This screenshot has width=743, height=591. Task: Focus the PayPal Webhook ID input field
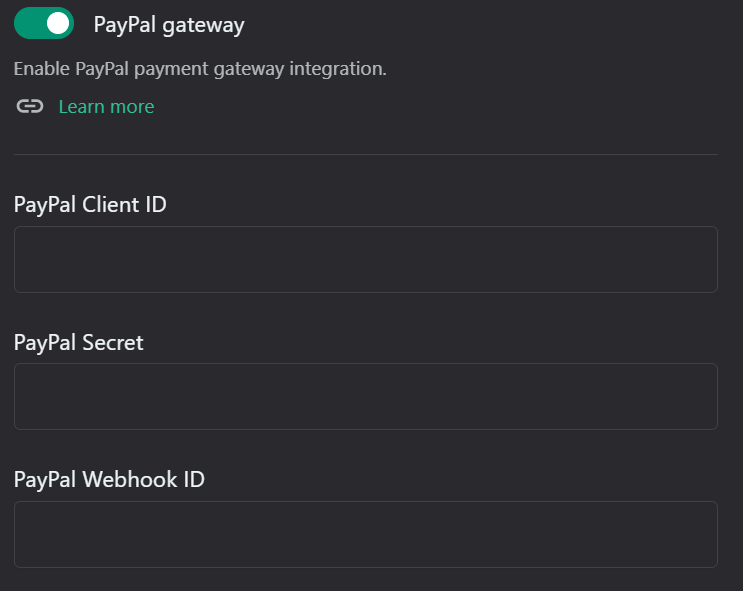pyautogui.click(x=366, y=534)
